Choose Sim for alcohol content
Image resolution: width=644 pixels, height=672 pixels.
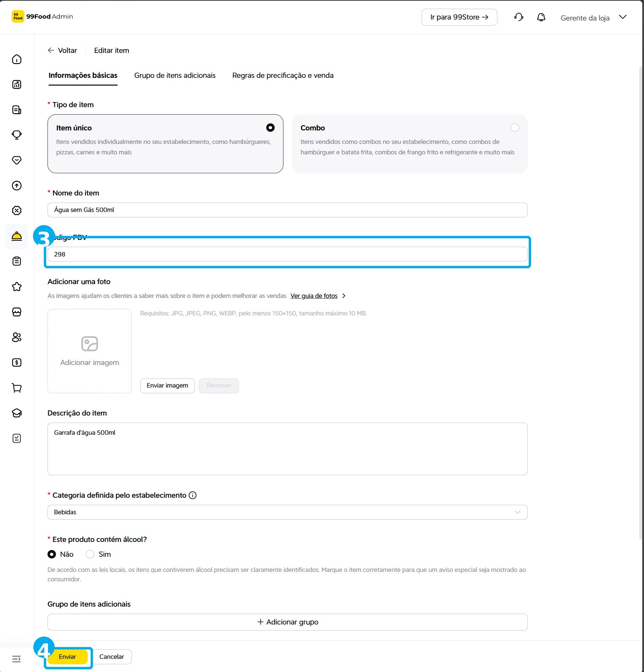90,554
